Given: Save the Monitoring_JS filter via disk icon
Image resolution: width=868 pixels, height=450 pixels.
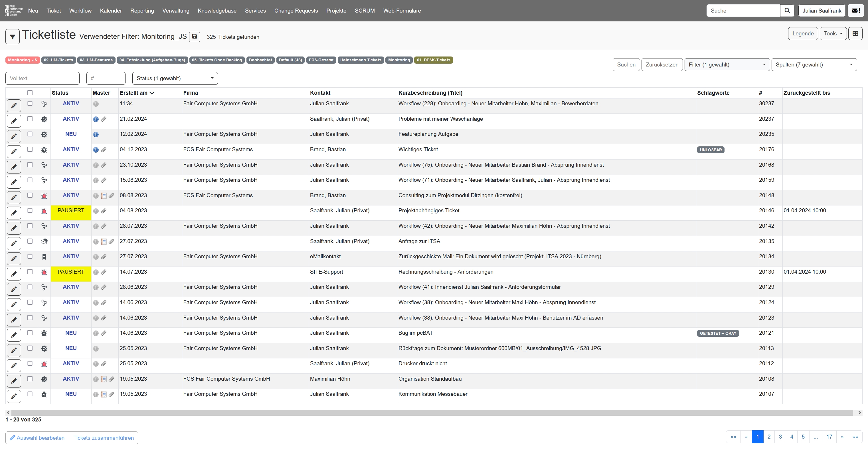Looking at the screenshot, I should click(195, 37).
